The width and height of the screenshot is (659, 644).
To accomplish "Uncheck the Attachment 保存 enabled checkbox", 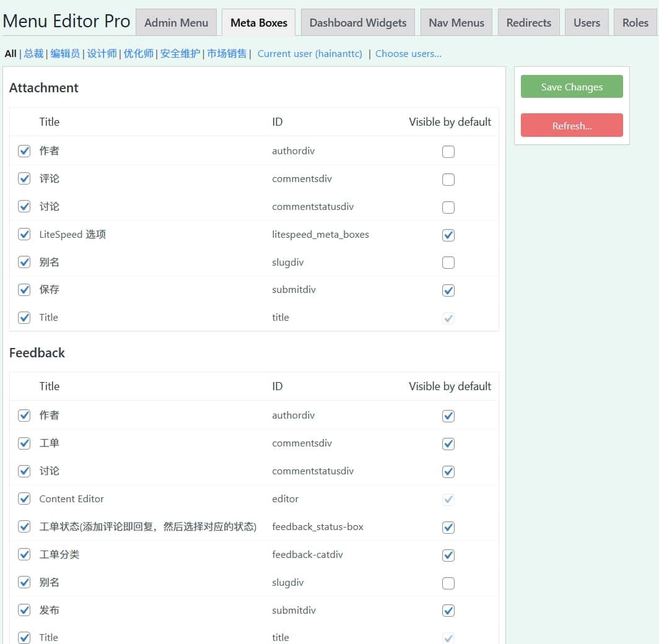I will tap(24, 290).
